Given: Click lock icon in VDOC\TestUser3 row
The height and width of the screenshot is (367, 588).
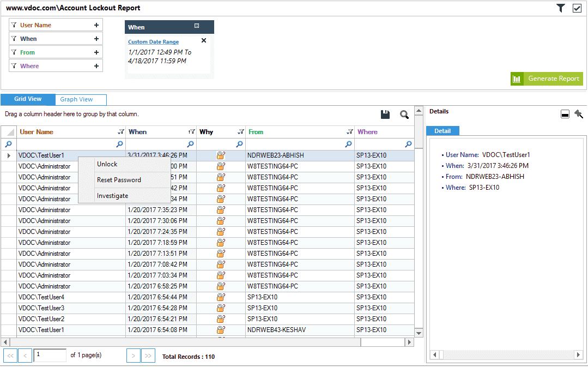Looking at the screenshot, I should tap(221, 308).
